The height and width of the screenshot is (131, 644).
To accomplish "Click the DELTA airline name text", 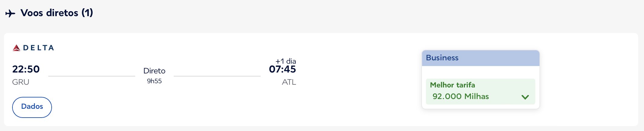I will (39, 48).
